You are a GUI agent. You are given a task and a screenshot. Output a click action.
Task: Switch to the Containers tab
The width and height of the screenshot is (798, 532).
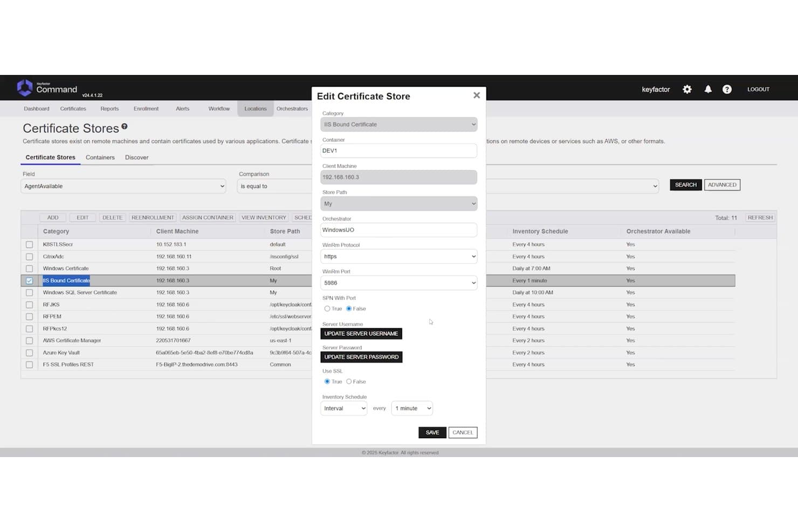[x=100, y=157]
